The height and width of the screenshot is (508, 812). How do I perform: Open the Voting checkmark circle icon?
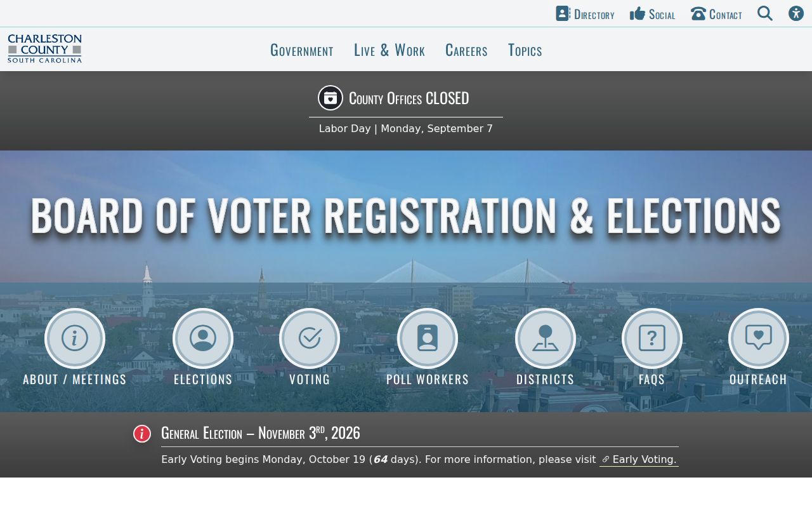coord(310,338)
